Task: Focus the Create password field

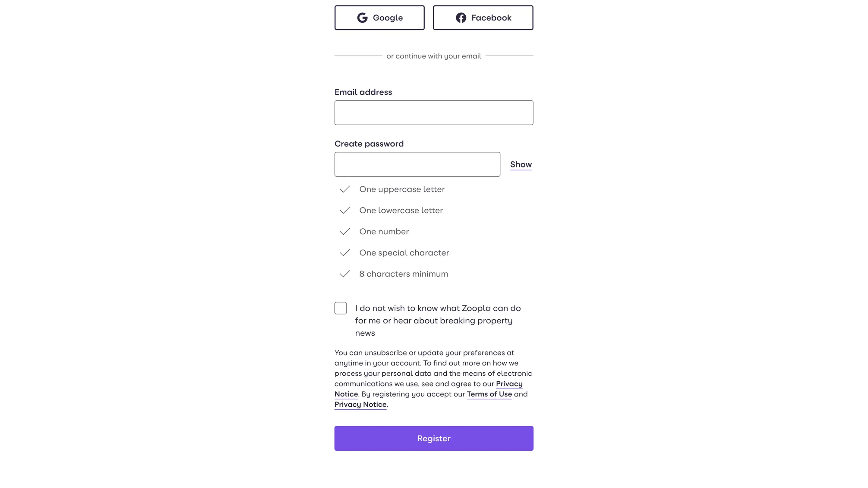Action: (417, 164)
